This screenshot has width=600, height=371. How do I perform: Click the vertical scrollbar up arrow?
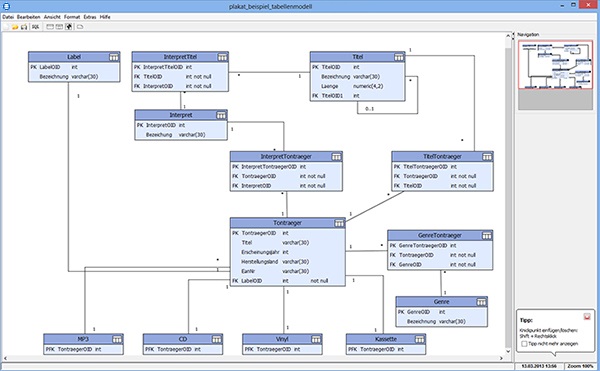click(x=508, y=36)
